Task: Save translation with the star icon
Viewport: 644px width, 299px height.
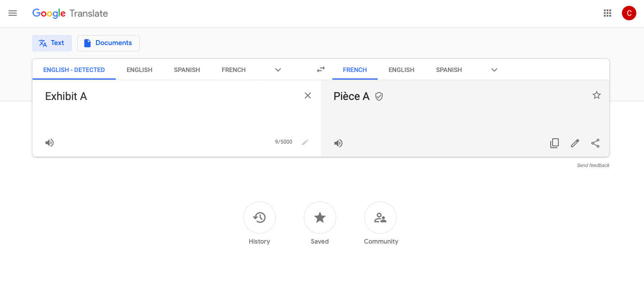Action: 597,95
